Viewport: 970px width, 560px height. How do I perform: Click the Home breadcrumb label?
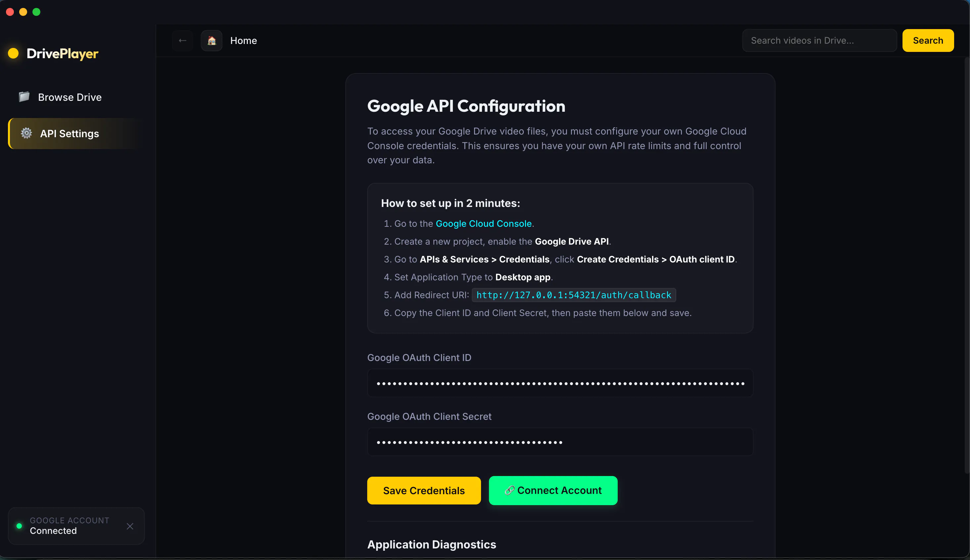243,40
